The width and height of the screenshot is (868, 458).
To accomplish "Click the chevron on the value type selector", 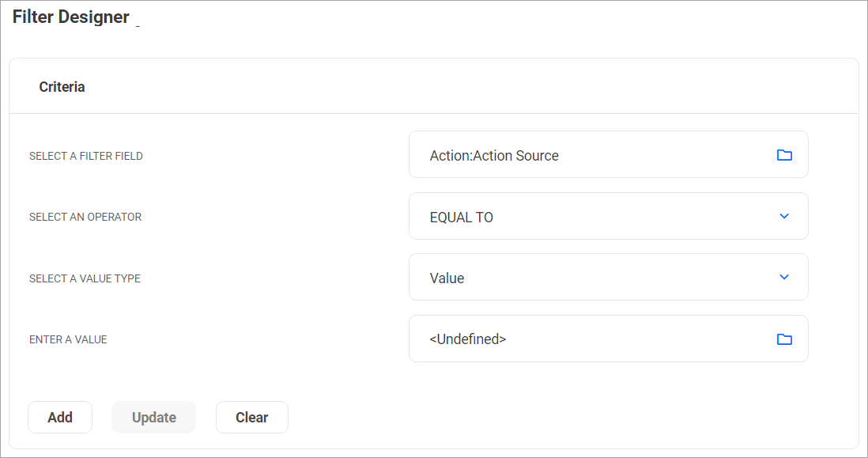I will (x=784, y=277).
